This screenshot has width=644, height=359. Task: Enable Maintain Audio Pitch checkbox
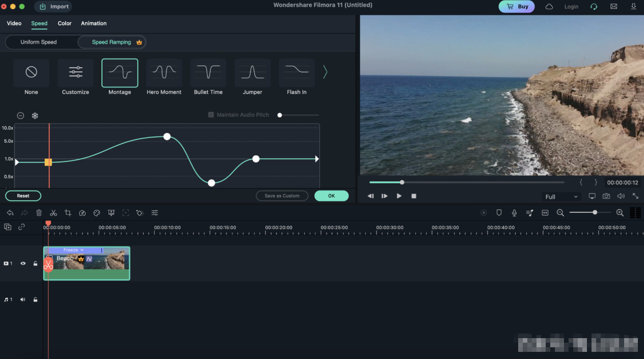211,115
